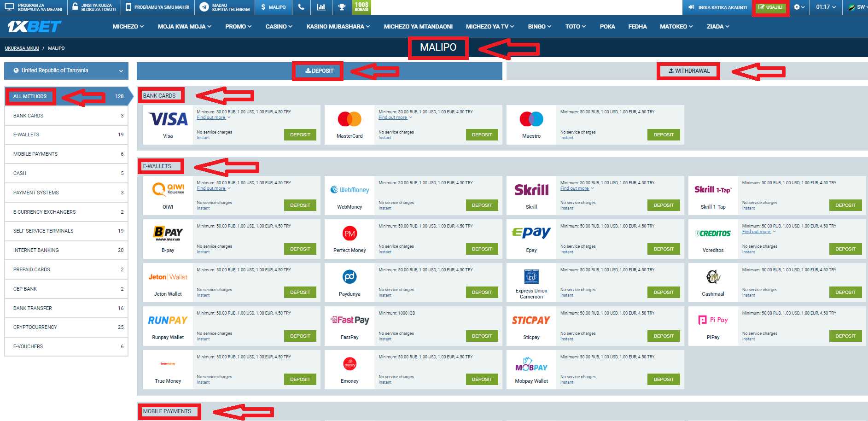Screen dimensions: 868x421
Task: Expand the MOJA KWA MOJA menu
Action: [x=184, y=27]
